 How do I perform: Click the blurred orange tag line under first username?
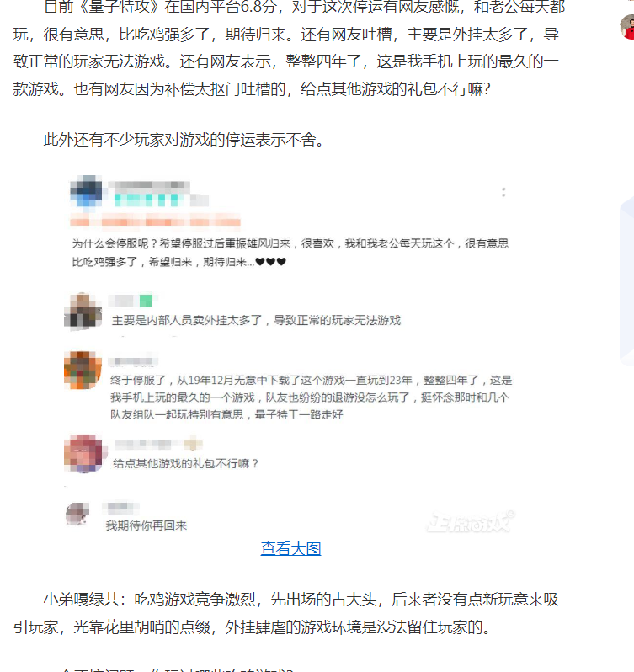pyautogui.click(x=155, y=221)
